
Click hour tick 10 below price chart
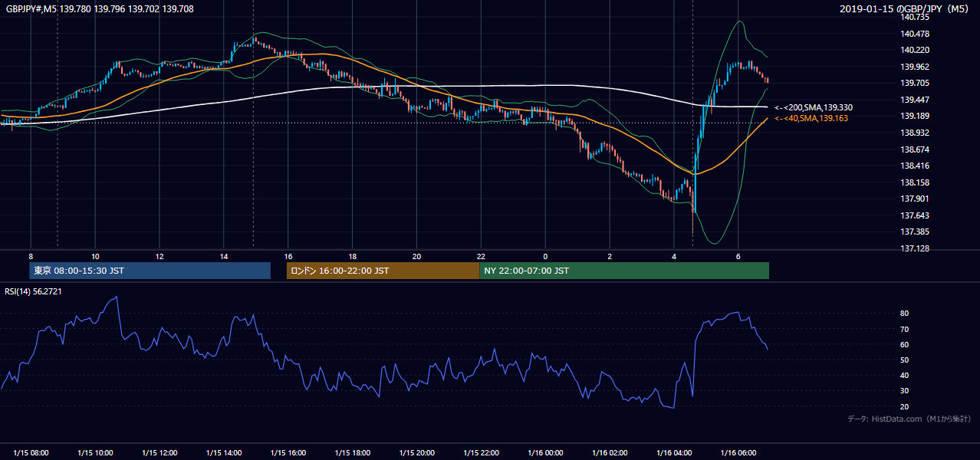coord(95,256)
